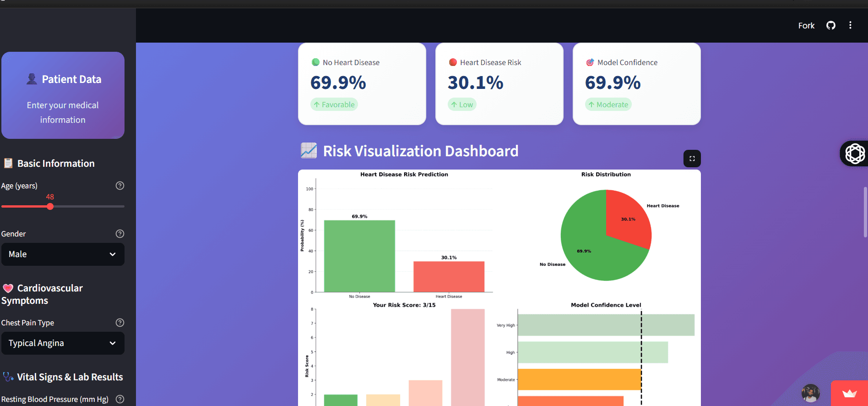Image resolution: width=868 pixels, height=406 pixels.
Task: Click the Patient Data header panel
Action: pos(63,95)
